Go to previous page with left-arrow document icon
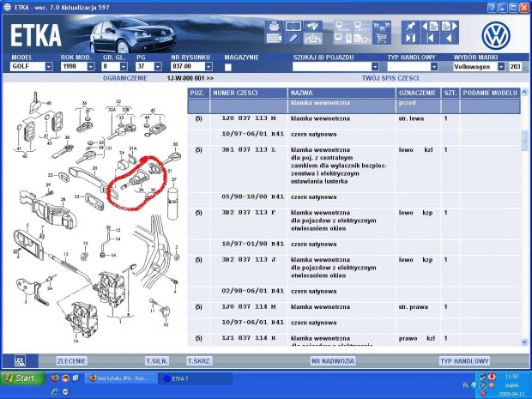This screenshot has height=399, width=532. pyautogui.click(x=430, y=27)
